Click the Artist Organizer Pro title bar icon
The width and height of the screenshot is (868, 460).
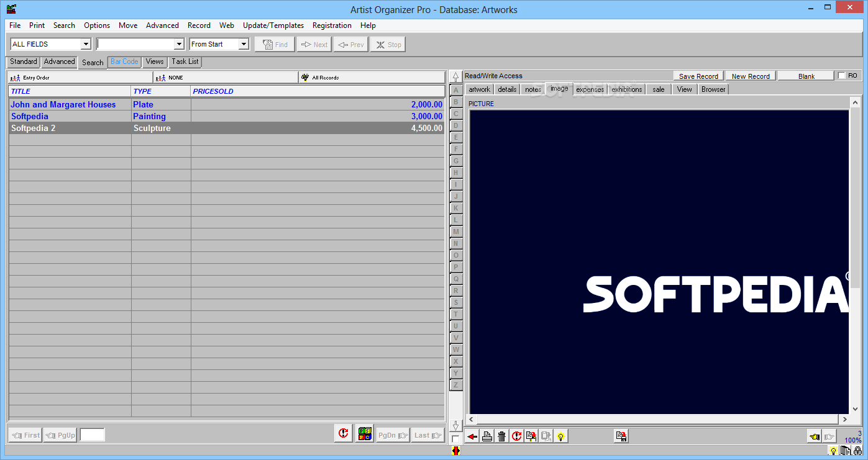point(11,9)
